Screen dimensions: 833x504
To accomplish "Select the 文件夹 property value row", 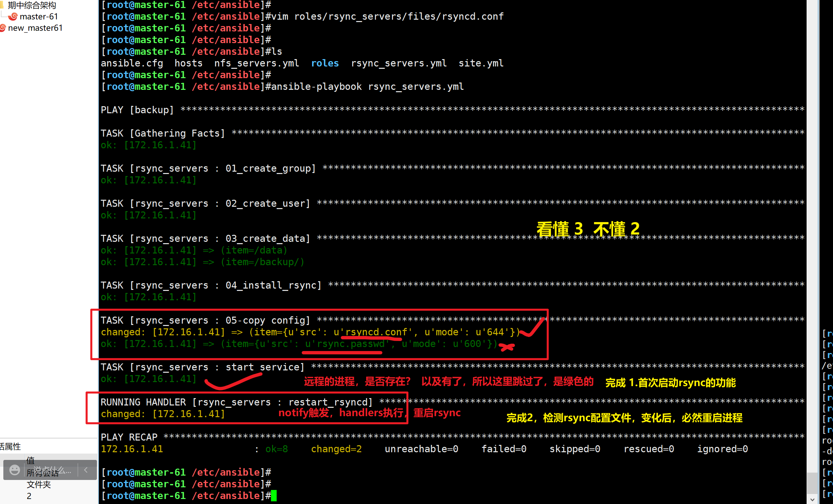I will click(x=38, y=484).
